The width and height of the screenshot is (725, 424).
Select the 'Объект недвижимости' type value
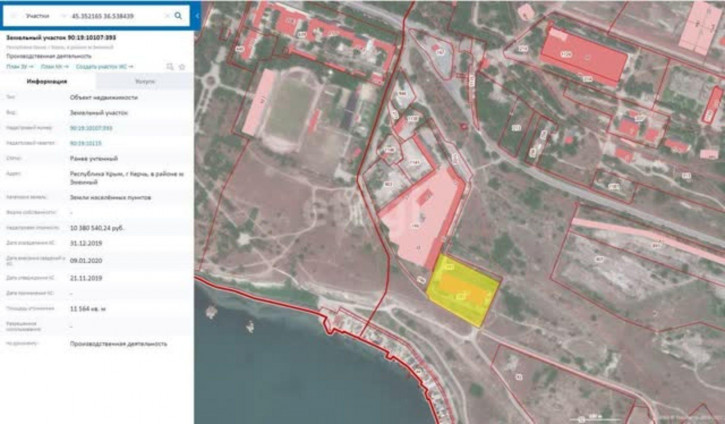(104, 98)
